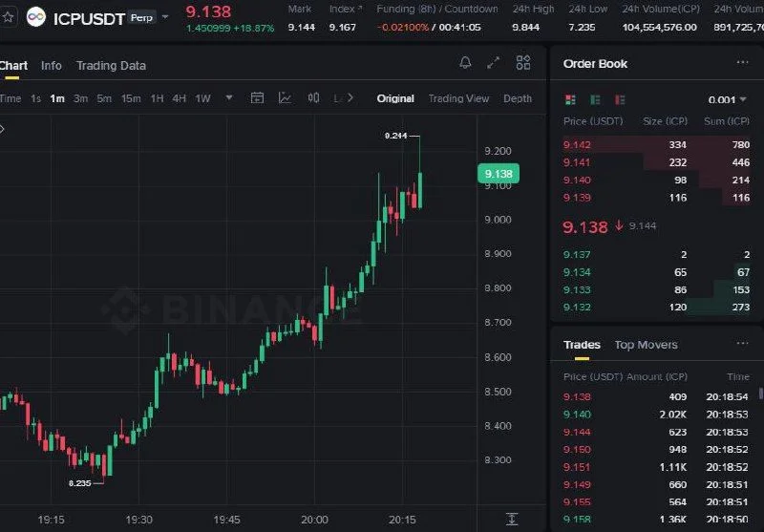Open the date range calendar icon
Image resolution: width=764 pixels, height=532 pixels.
click(x=257, y=98)
